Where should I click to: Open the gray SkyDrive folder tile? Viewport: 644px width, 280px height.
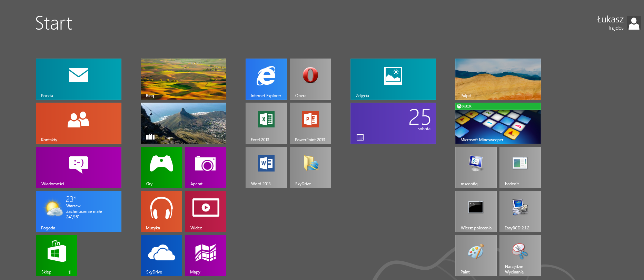pyautogui.click(x=310, y=167)
